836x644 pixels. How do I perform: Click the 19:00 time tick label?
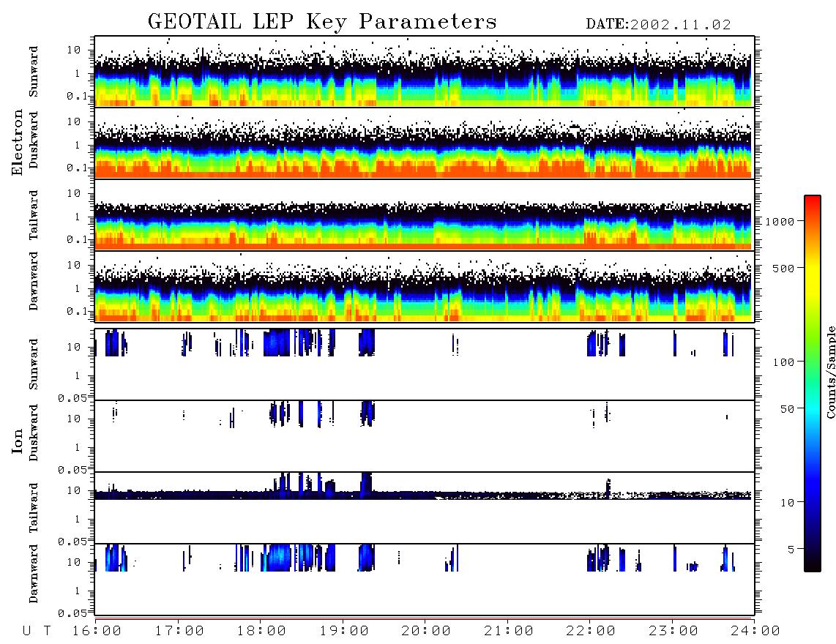[344, 631]
